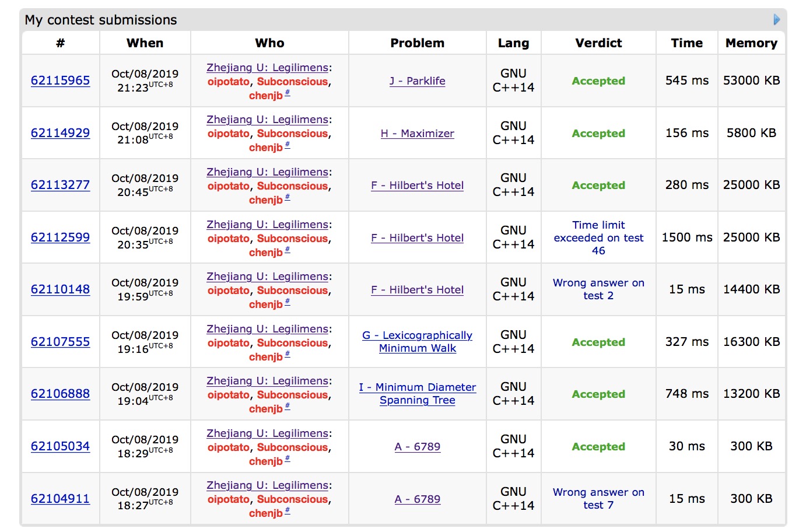Open the A - 6789 problem in the 62105034 row
Image resolution: width=792 pixels, height=532 pixels.
[x=417, y=447]
